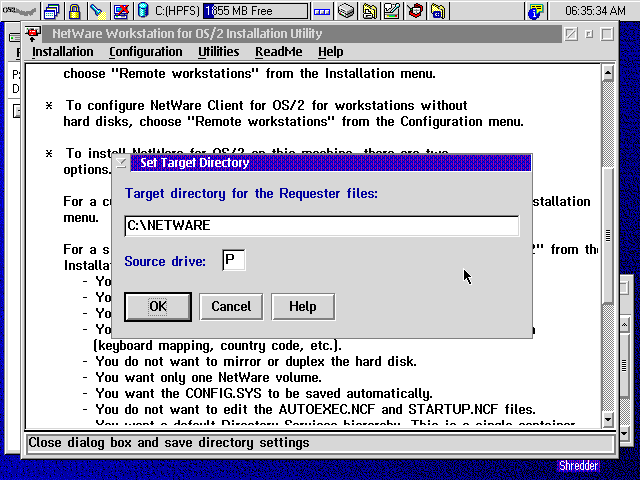Open the Information help icon in WarpCenter
The image size is (640, 480).
[x=536, y=11]
